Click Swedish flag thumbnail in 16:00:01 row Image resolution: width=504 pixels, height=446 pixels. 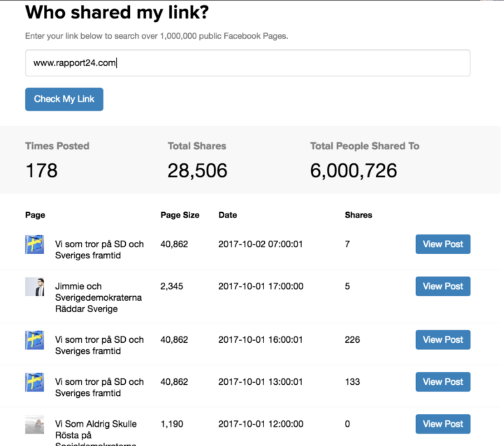click(35, 340)
